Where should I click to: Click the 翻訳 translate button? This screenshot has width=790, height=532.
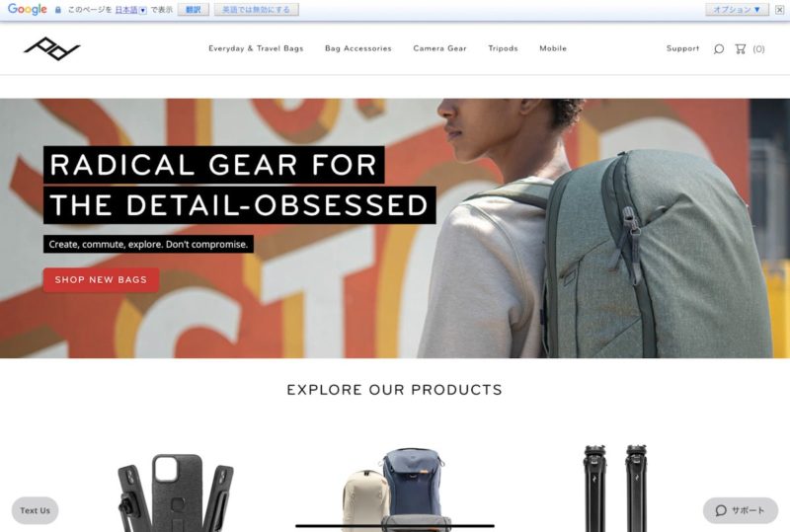point(194,10)
